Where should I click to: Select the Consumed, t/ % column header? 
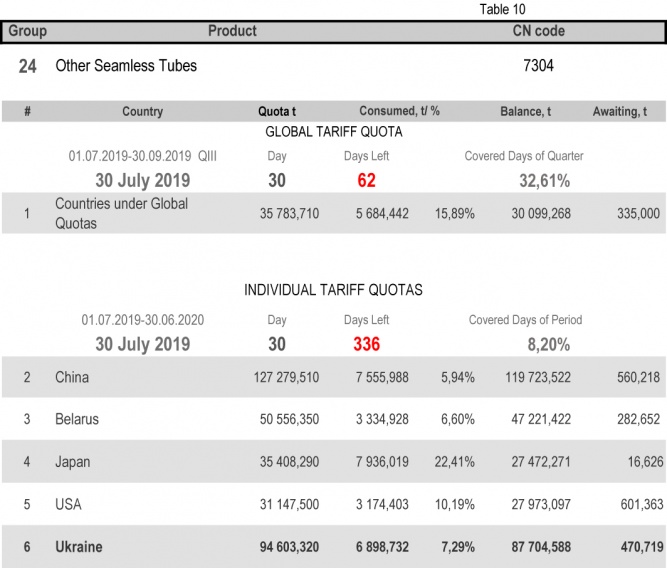pyautogui.click(x=401, y=112)
